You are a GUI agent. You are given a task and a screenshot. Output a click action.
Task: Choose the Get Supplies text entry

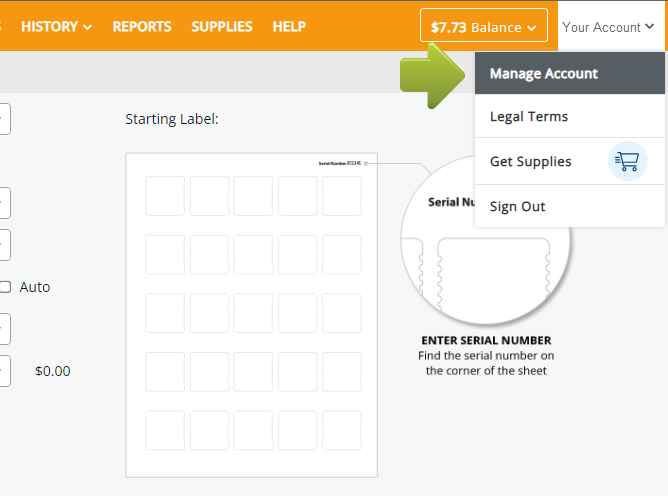531,162
